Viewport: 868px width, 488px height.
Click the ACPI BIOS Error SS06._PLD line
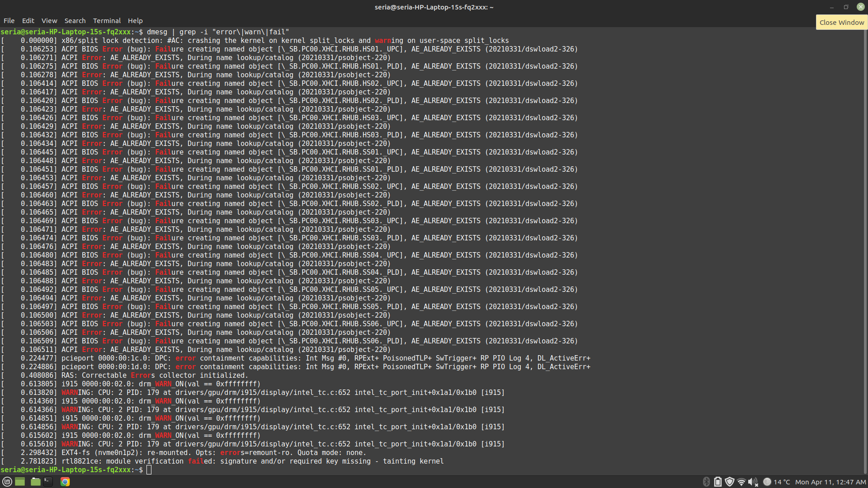(289, 341)
